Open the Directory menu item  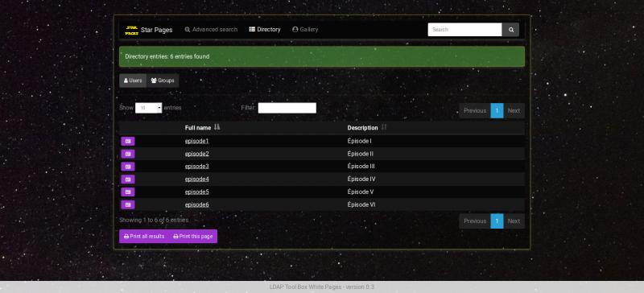coord(265,30)
